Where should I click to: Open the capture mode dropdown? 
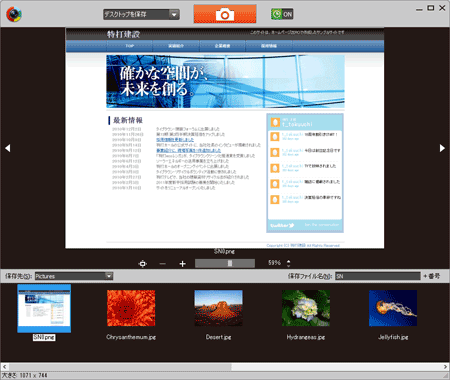tap(141, 14)
